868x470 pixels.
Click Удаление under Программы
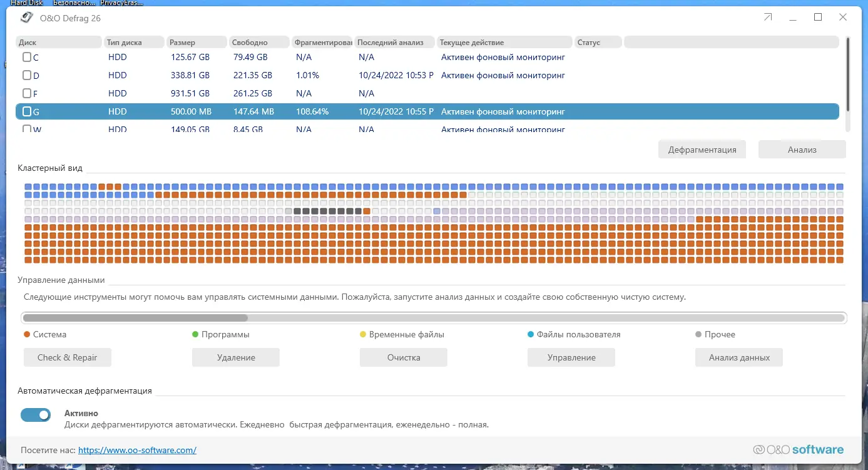pyautogui.click(x=235, y=357)
